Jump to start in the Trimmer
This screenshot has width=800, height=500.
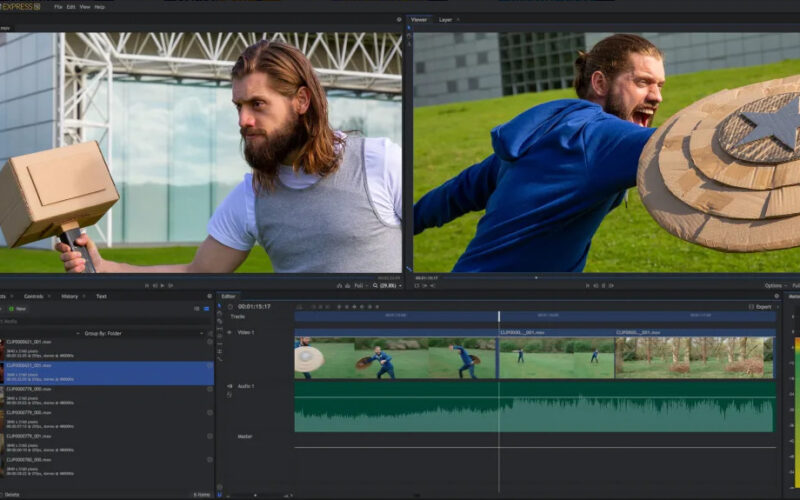tap(147, 286)
